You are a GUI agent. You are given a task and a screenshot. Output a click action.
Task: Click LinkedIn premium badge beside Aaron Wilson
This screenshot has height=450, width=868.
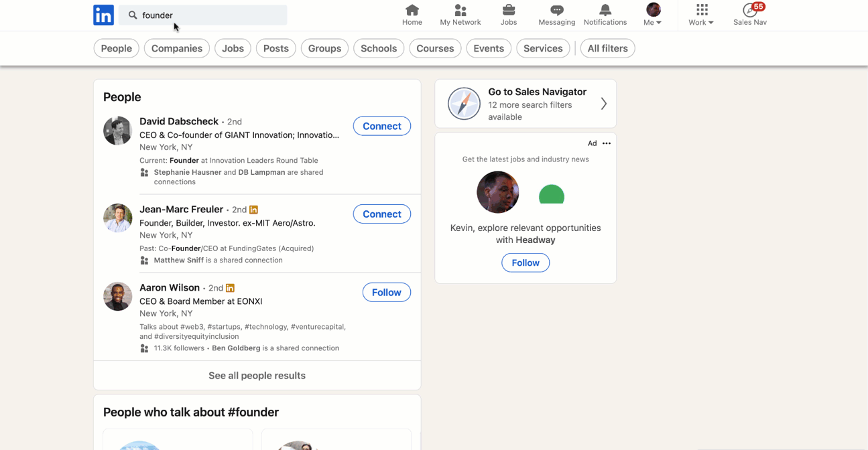click(x=230, y=288)
